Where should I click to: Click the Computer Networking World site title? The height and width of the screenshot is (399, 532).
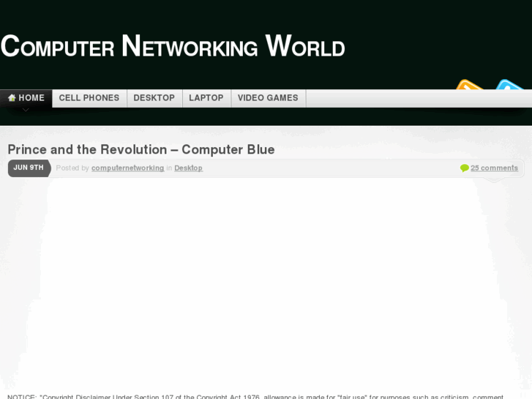tap(173, 46)
